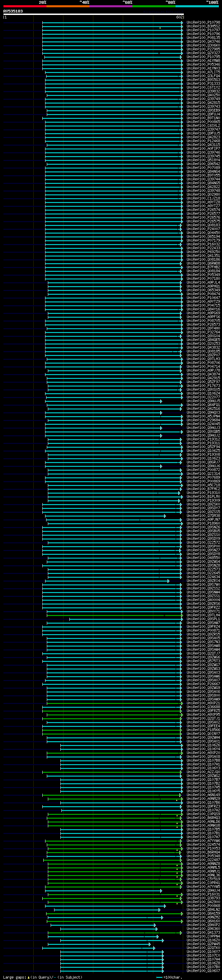This screenshot has width=222, height=980.
Task: Open hit UniRef100_B3H5S2
Action: (203, 26)
